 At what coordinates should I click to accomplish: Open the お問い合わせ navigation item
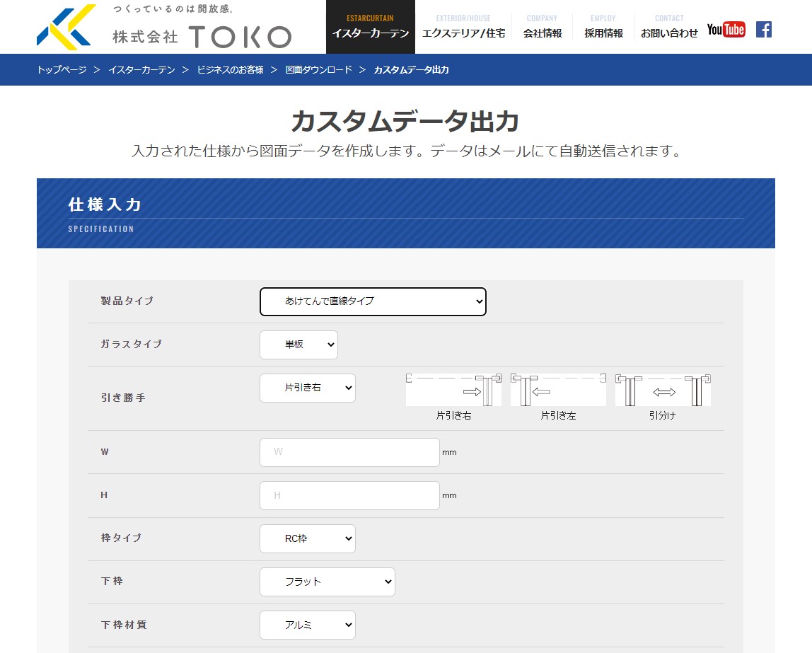pyautogui.click(x=669, y=27)
